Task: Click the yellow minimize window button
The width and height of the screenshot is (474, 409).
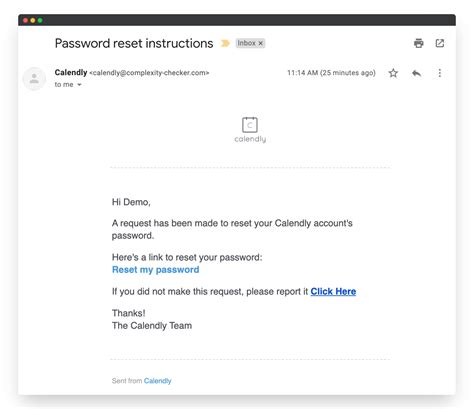Action: point(33,20)
